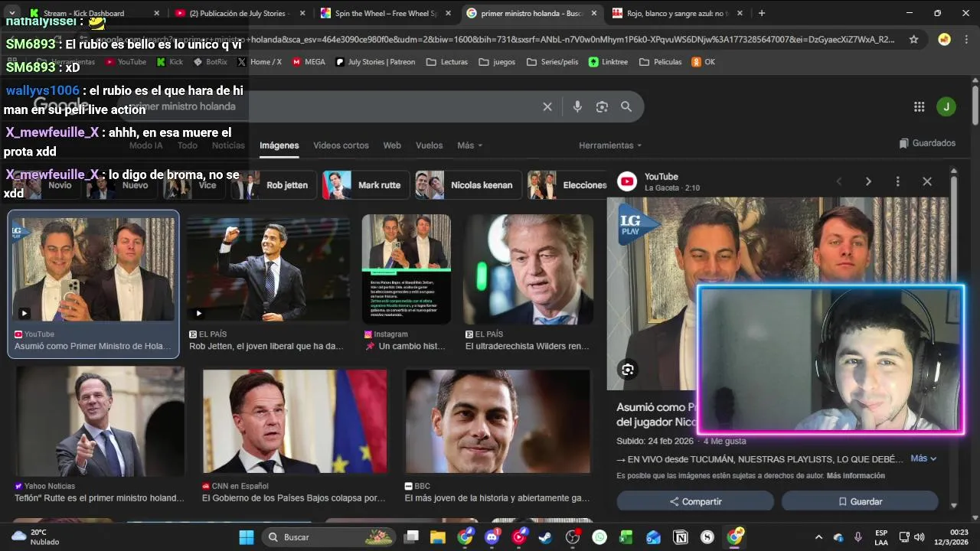The height and width of the screenshot is (551, 980).
Task: Filter images by Mark rutte chip
Action: point(365,185)
